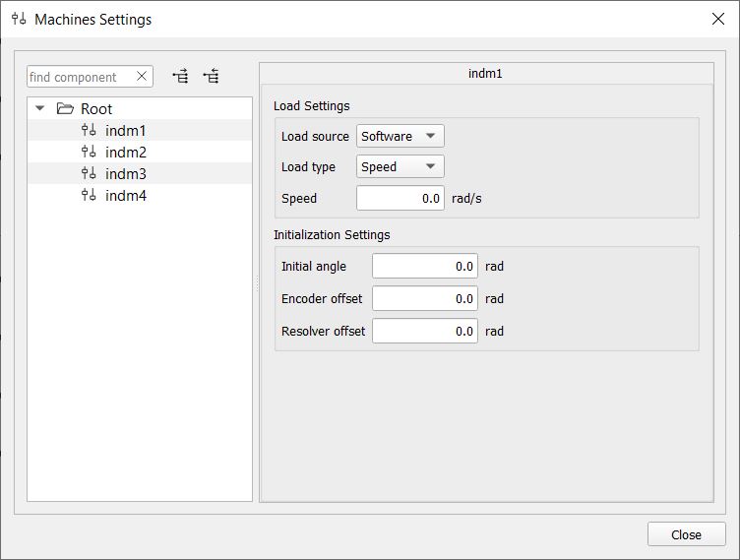The image size is (740, 560).
Task: Click the Resolver offset input field
Action: pos(424,331)
